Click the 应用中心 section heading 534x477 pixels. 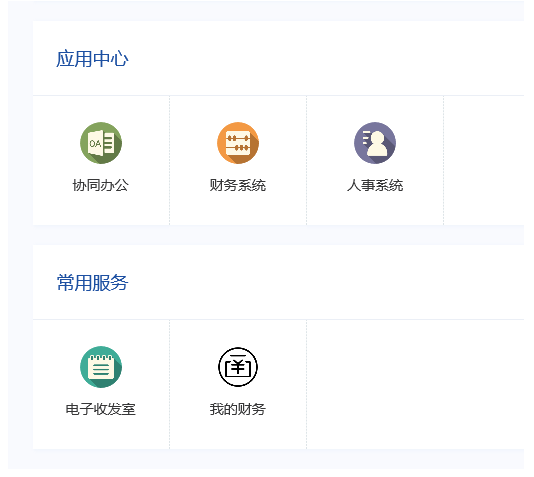point(92,59)
